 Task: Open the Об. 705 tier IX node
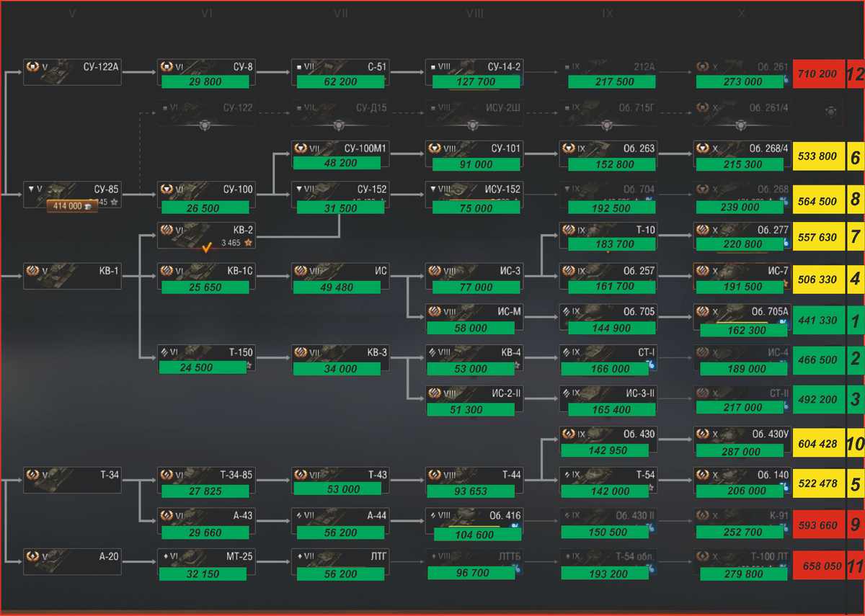(x=609, y=317)
